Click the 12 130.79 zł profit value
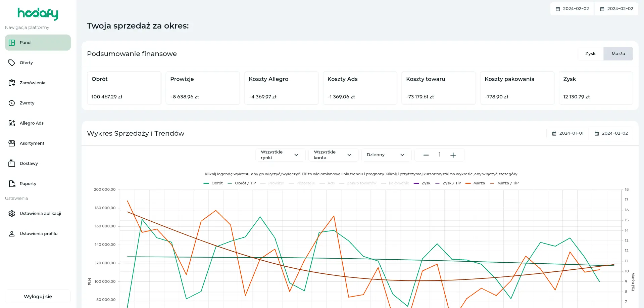This screenshot has width=644, height=308. click(x=576, y=97)
